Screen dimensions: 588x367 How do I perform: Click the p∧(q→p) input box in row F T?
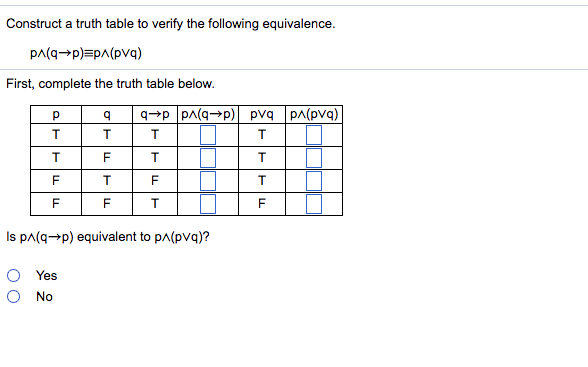(x=208, y=181)
